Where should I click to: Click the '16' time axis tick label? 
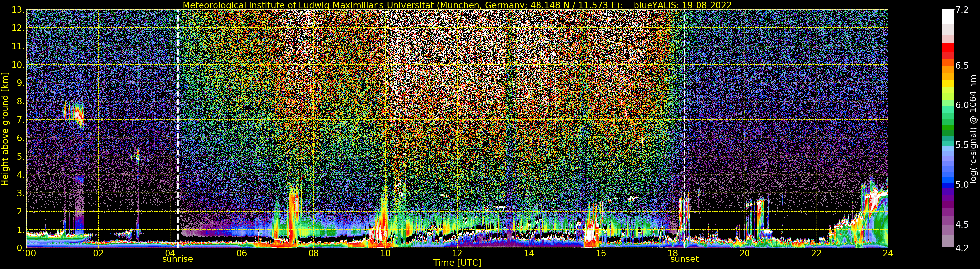[x=601, y=253]
